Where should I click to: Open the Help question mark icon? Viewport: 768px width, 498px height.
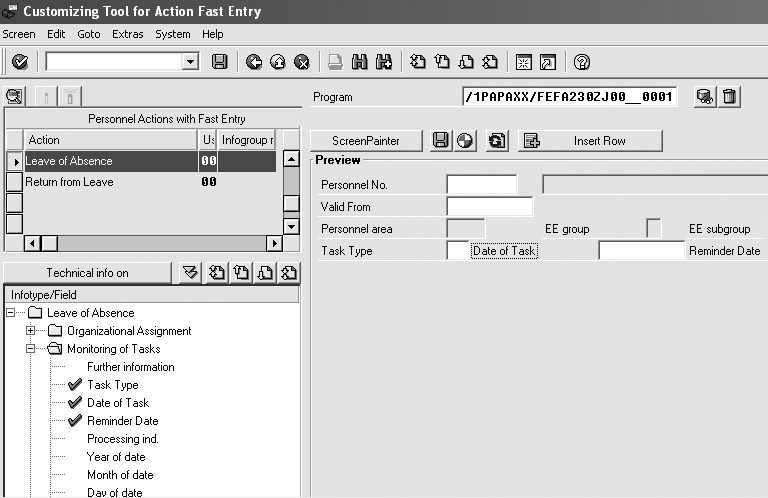pyautogui.click(x=581, y=62)
